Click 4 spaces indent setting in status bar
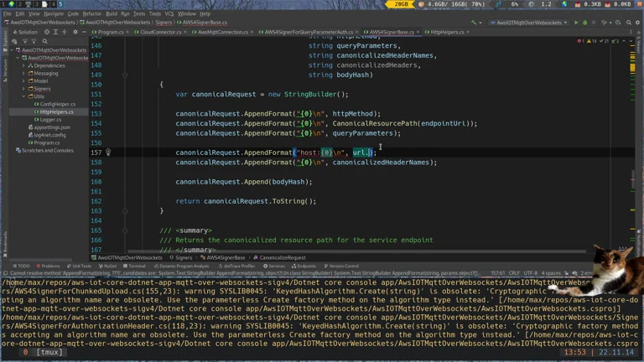Image resolution: width=644 pixels, height=362 pixels. 551,273
